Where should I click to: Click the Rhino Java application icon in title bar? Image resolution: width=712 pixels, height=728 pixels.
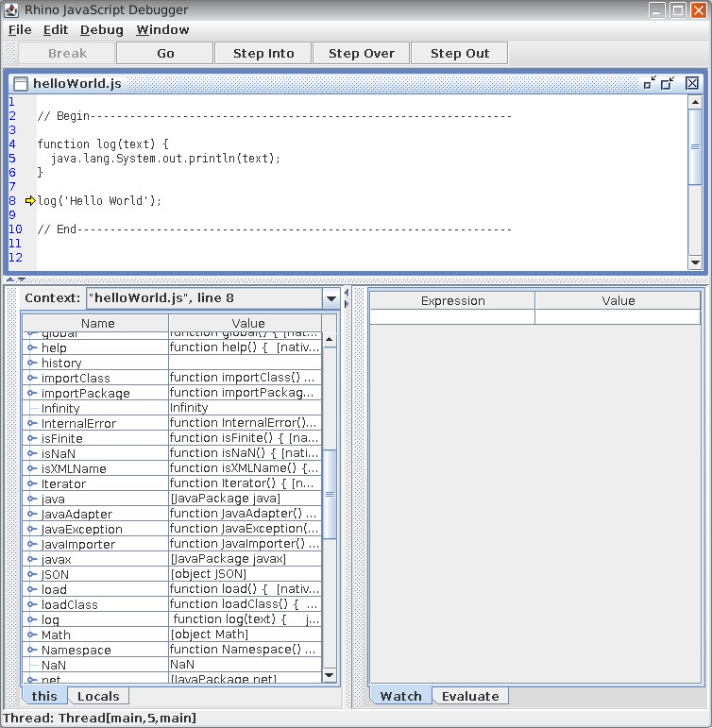coord(11,9)
